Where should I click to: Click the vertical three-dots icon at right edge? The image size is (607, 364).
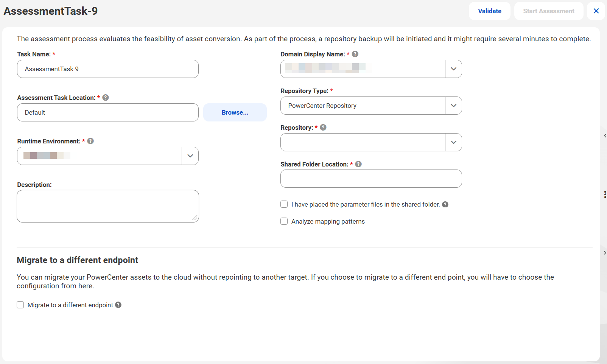tap(605, 194)
